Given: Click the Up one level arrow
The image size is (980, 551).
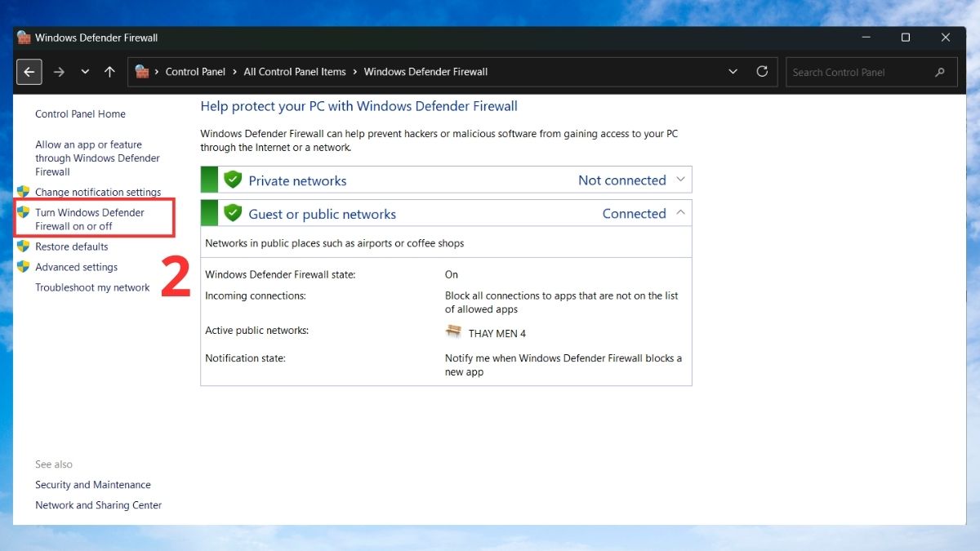Looking at the screenshot, I should [109, 72].
